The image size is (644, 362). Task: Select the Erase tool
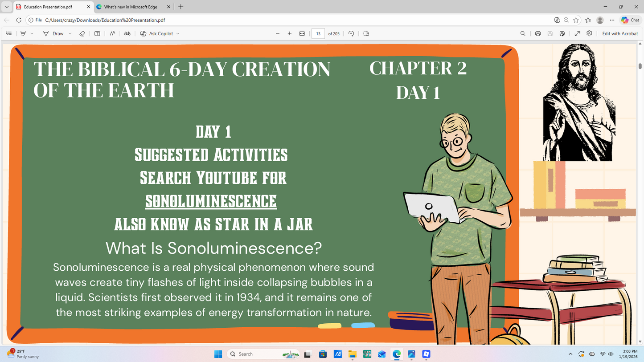pos(82,33)
